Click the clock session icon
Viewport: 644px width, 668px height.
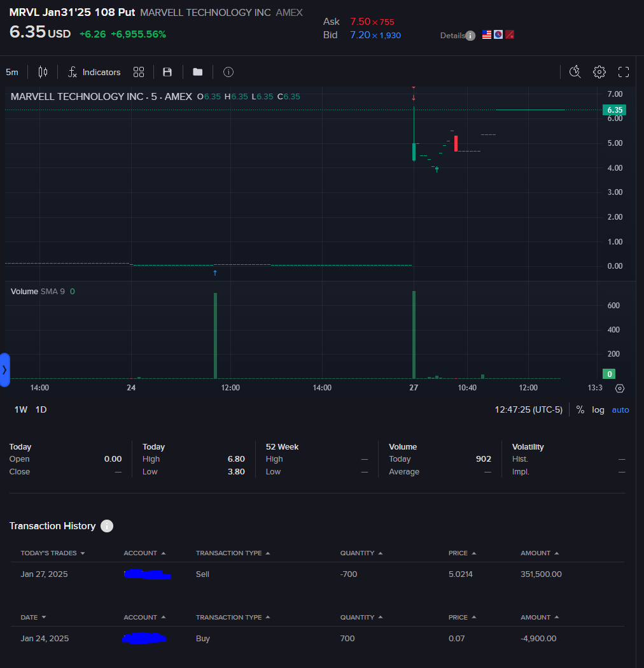[498, 34]
